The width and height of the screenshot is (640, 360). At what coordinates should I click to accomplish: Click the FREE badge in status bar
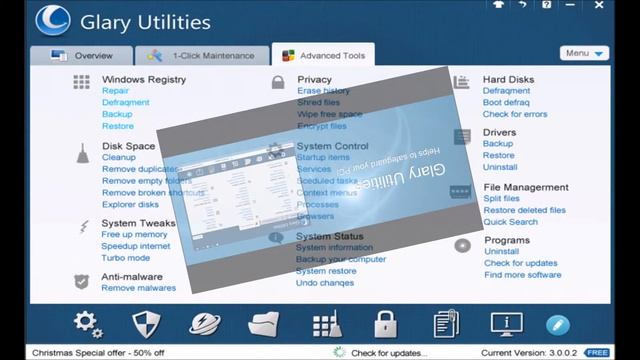coord(597,352)
